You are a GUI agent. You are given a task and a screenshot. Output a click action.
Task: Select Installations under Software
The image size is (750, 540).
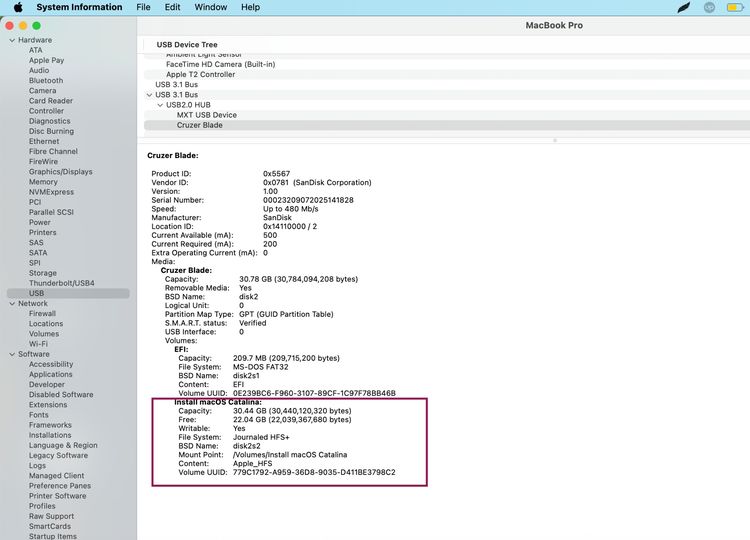50,435
